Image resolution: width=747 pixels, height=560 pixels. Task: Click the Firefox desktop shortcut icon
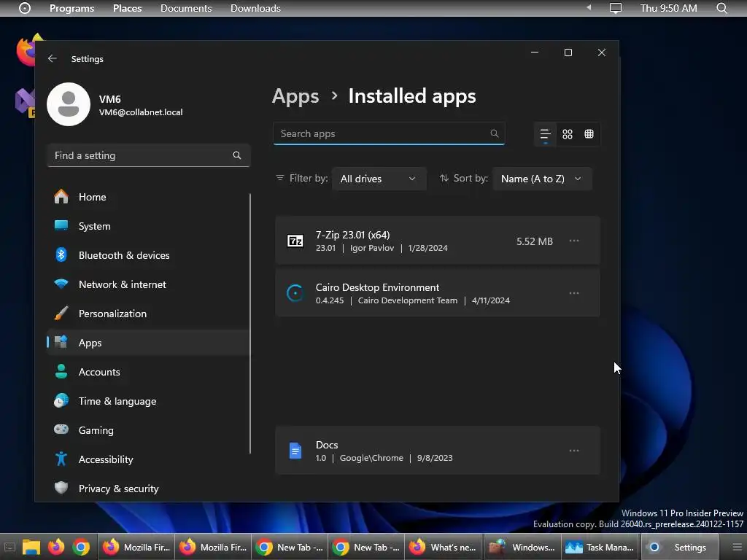click(26, 50)
